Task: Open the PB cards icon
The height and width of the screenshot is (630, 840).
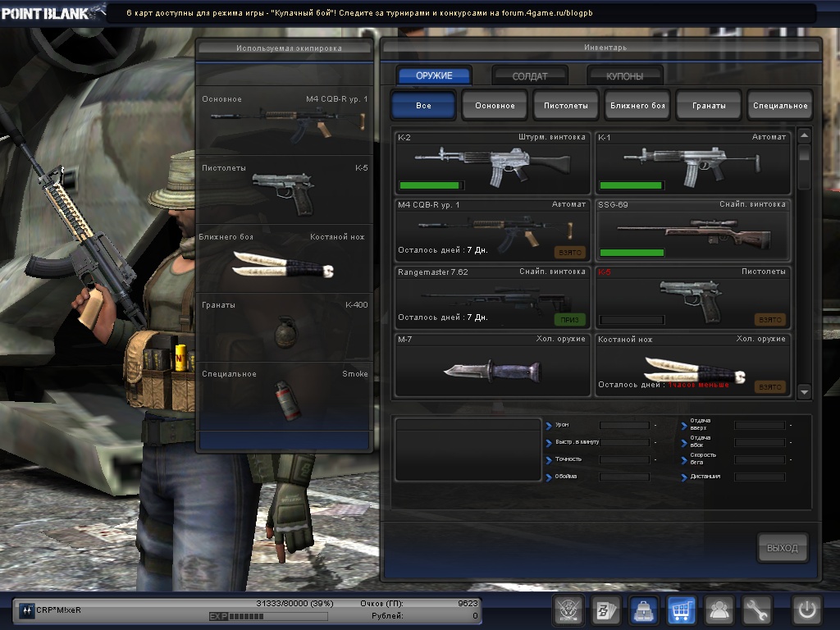Action: pos(605,610)
